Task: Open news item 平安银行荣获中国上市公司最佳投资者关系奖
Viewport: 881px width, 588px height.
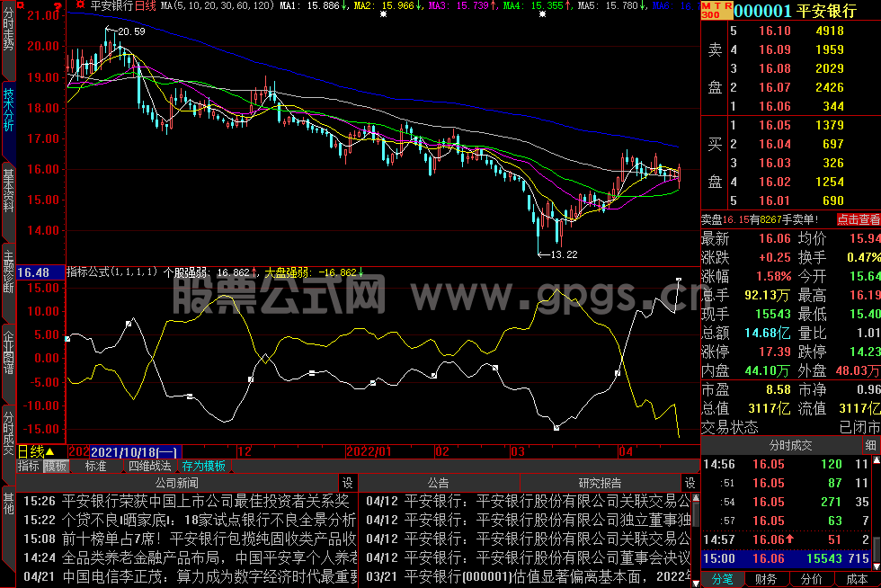Action: coord(206,501)
